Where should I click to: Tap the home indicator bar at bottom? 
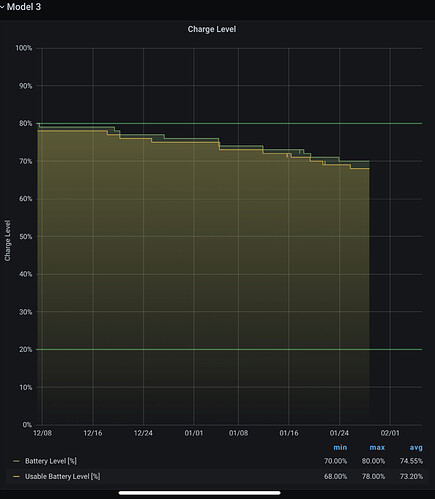pos(200,493)
